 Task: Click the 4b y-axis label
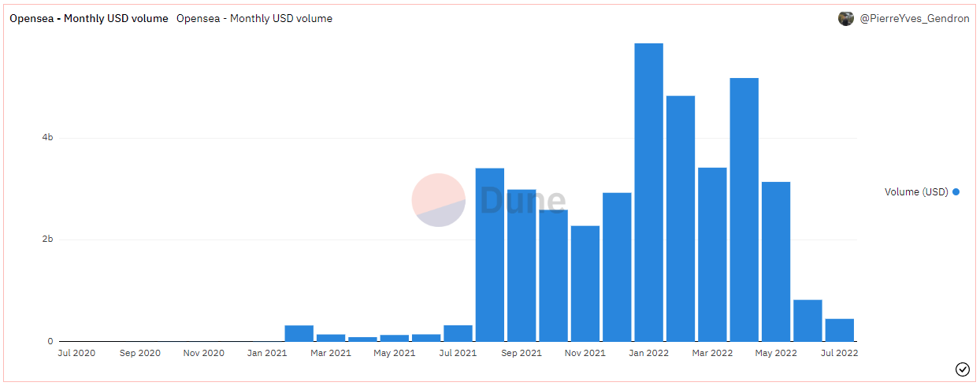coord(47,137)
